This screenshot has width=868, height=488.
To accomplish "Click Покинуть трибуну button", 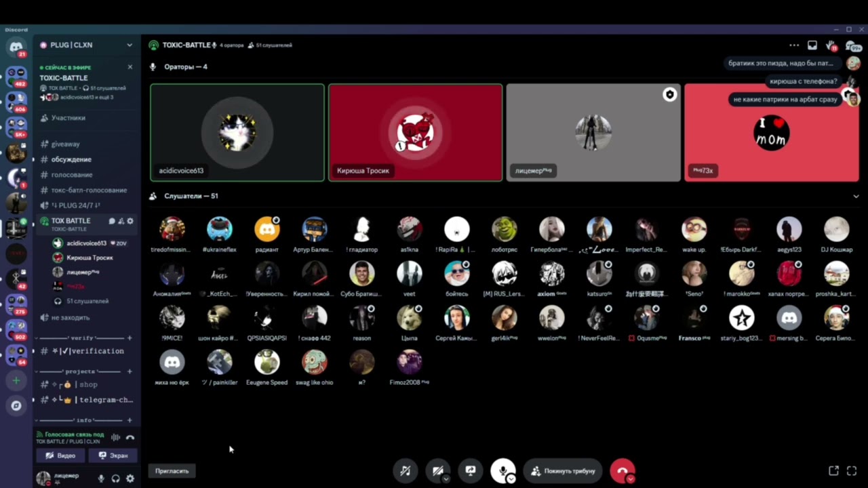I will (562, 470).
